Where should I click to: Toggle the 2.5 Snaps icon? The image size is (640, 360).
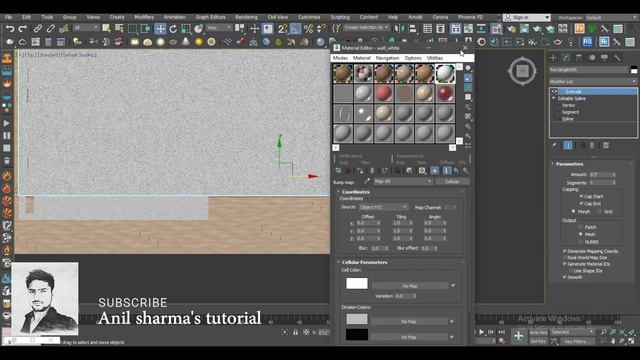click(282, 29)
